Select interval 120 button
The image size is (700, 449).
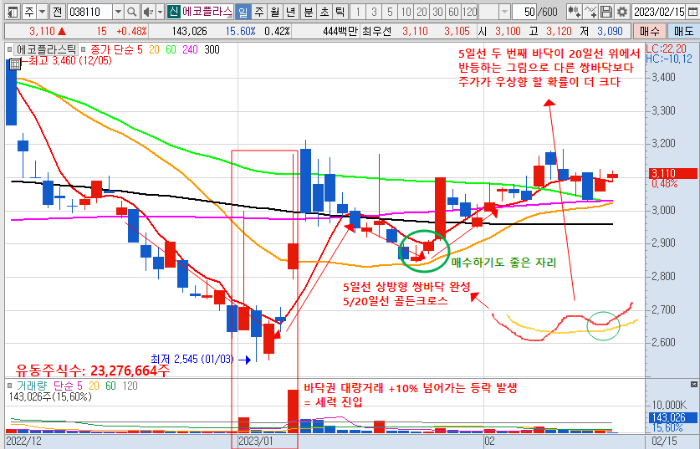(470, 12)
